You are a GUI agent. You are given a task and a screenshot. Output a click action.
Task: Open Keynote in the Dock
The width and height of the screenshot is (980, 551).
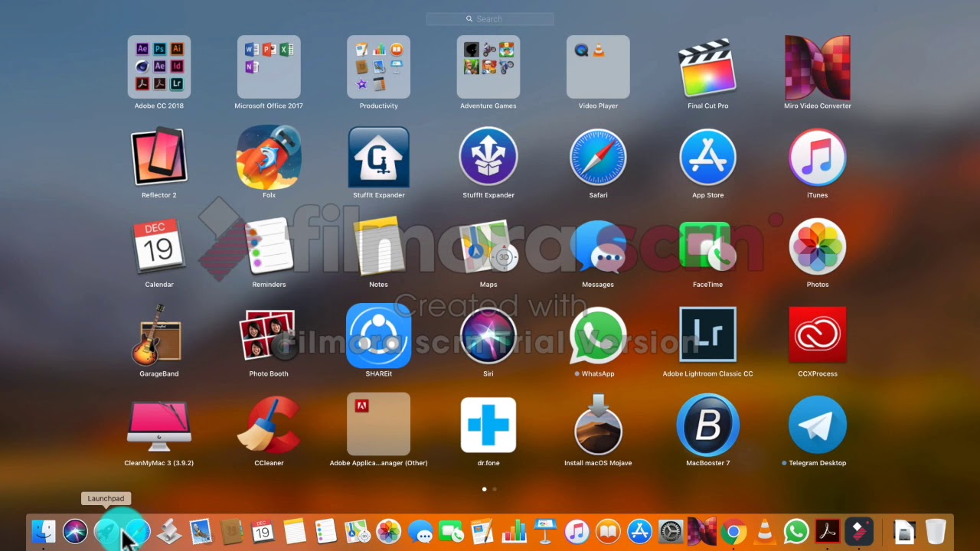point(545,531)
